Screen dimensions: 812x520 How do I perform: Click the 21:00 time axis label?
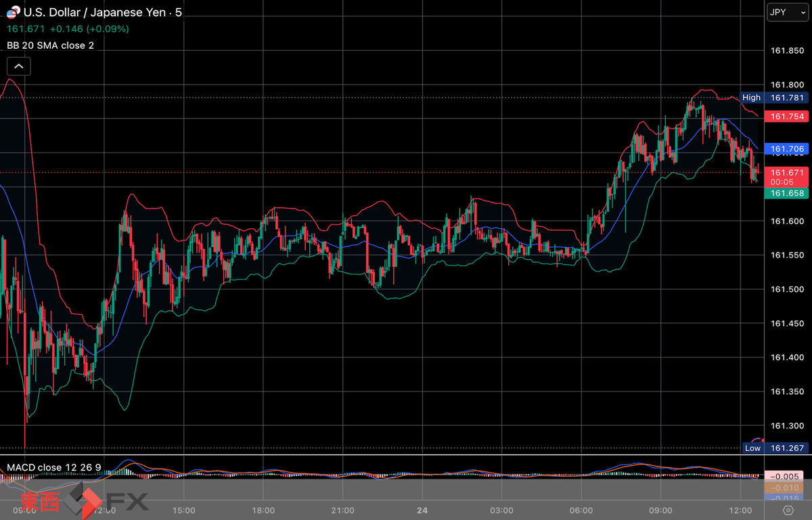pyautogui.click(x=343, y=509)
